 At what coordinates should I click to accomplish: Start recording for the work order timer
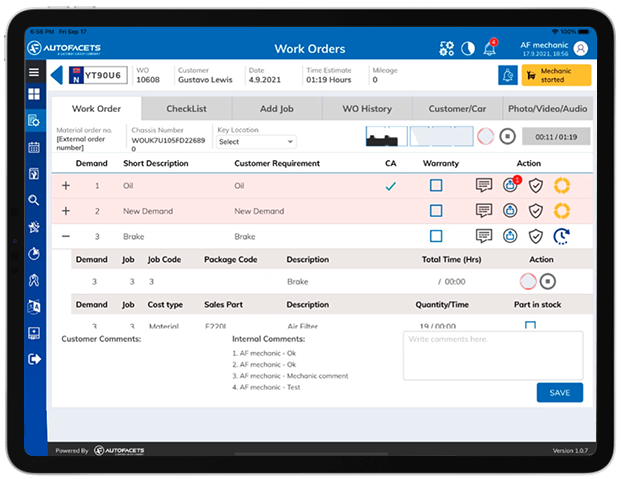tap(486, 137)
